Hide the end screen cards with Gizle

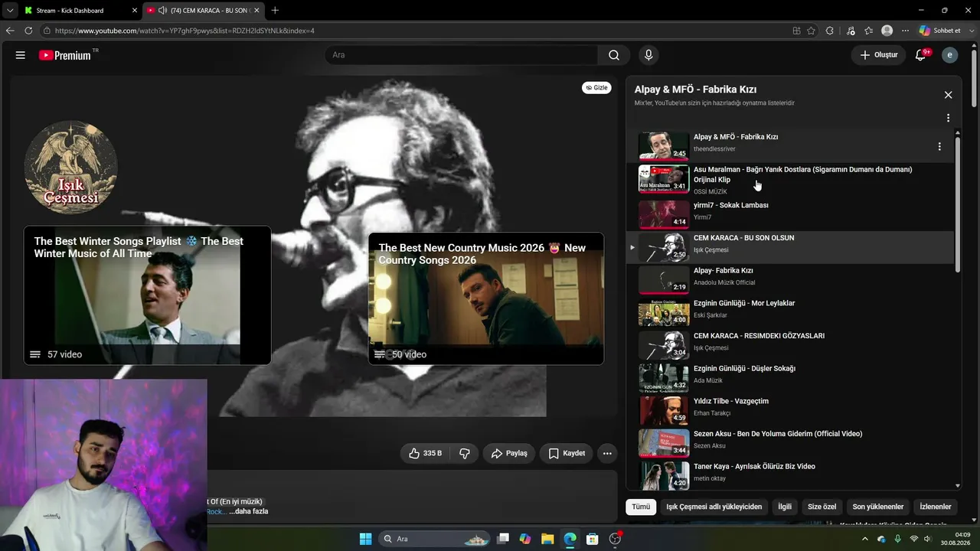click(x=596, y=88)
